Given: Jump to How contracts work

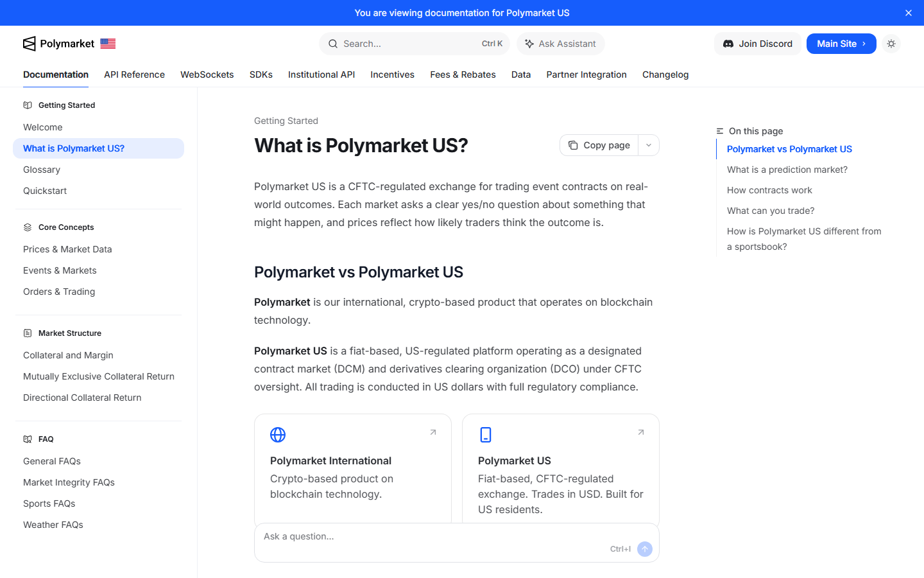Looking at the screenshot, I should tap(769, 190).
